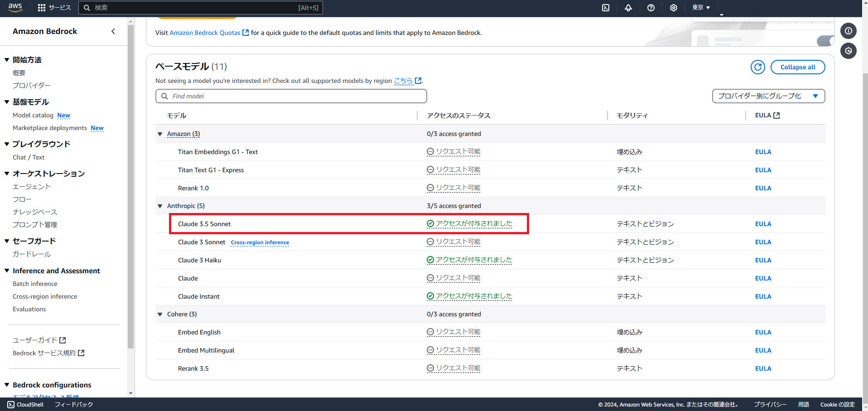Viewport: 868px width, 411px height.
Task: Click リクエスト可能 for Rerank 1.0
Action: click(x=458, y=188)
